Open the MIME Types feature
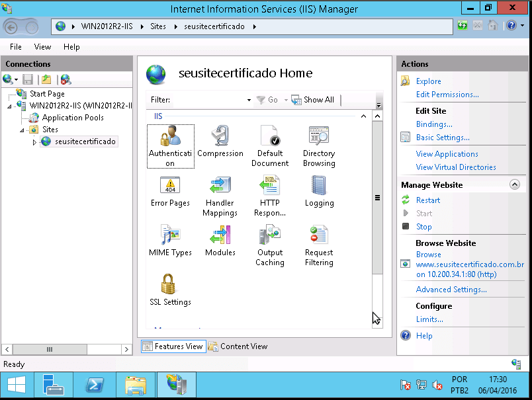The image size is (532, 400). tap(170, 241)
